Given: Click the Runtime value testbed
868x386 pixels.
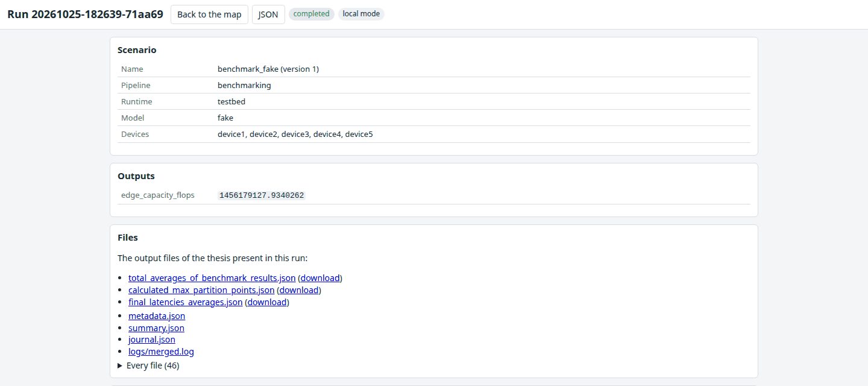Looking at the screenshot, I should [x=231, y=102].
